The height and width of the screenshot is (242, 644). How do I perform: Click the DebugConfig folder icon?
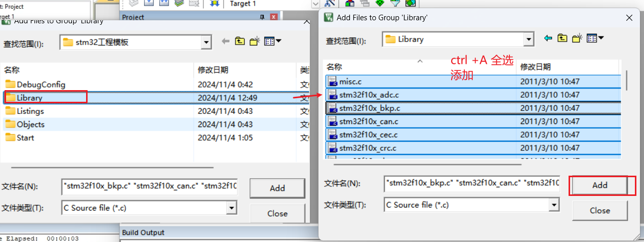click(x=10, y=84)
